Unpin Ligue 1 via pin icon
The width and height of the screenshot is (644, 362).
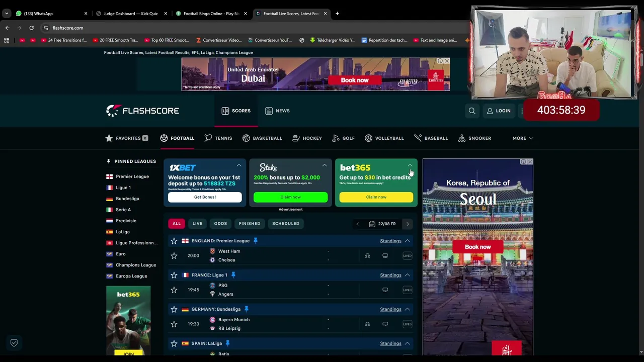[x=233, y=275]
